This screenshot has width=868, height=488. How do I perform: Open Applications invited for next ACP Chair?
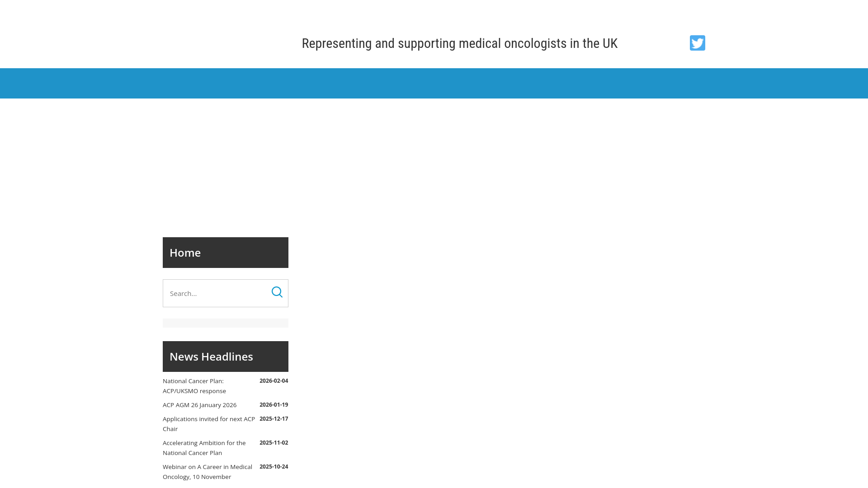tap(209, 424)
